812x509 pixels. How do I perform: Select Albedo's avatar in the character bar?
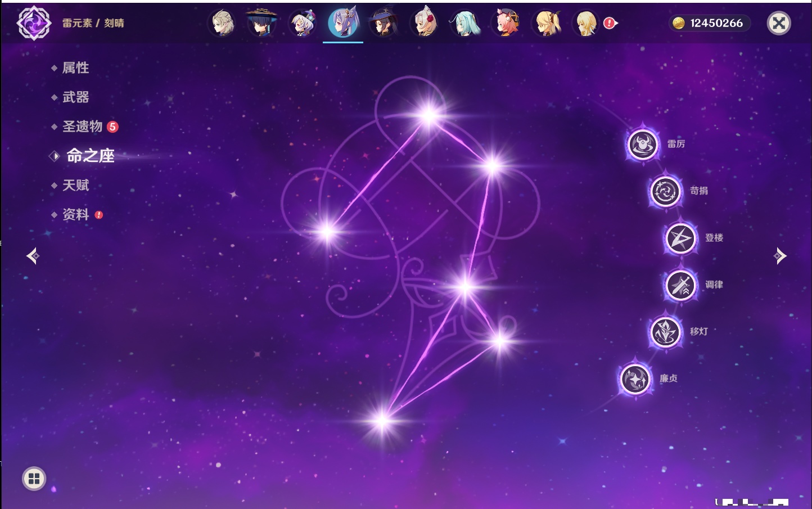(223, 23)
